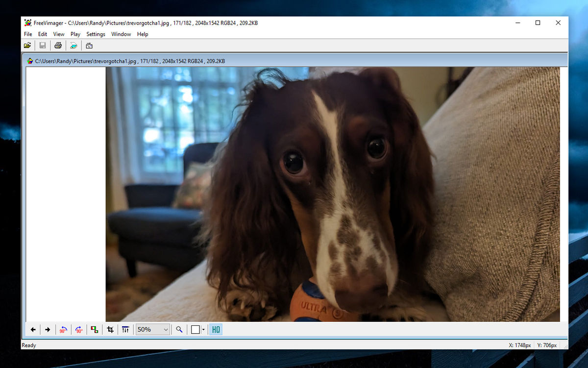The height and width of the screenshot is (368, 588).
Task: Click the 'Ready' status bar text
Action: pos(29,345)
